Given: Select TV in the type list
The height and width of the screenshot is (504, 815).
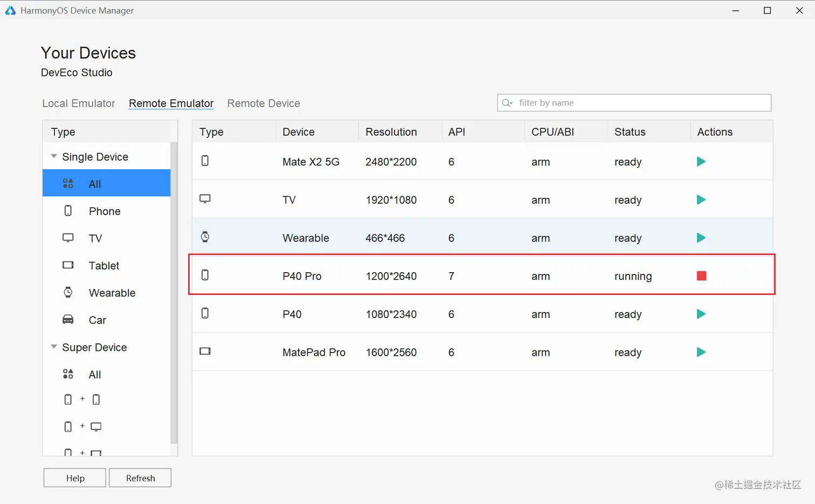Looking at the screenshot, I should 95,238.
